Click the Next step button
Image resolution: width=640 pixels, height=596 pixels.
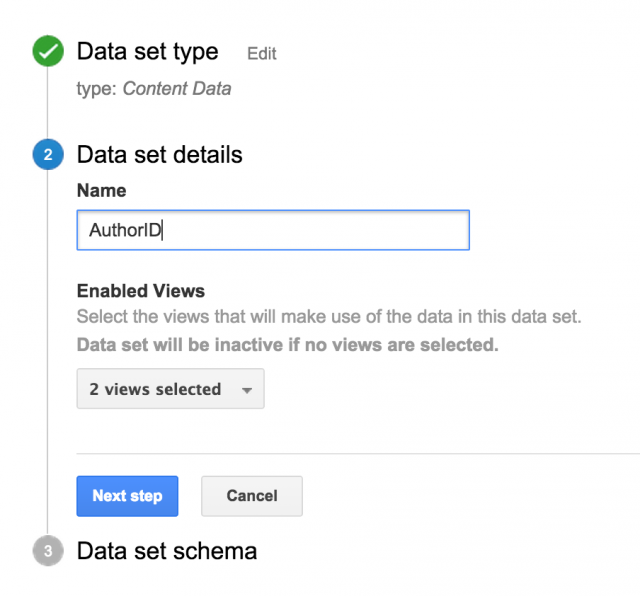(127, 496)
